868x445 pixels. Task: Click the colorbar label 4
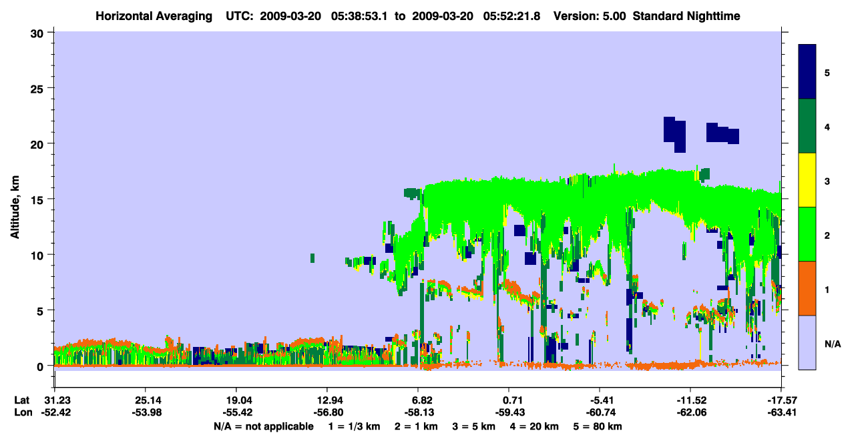pos(827,127)
